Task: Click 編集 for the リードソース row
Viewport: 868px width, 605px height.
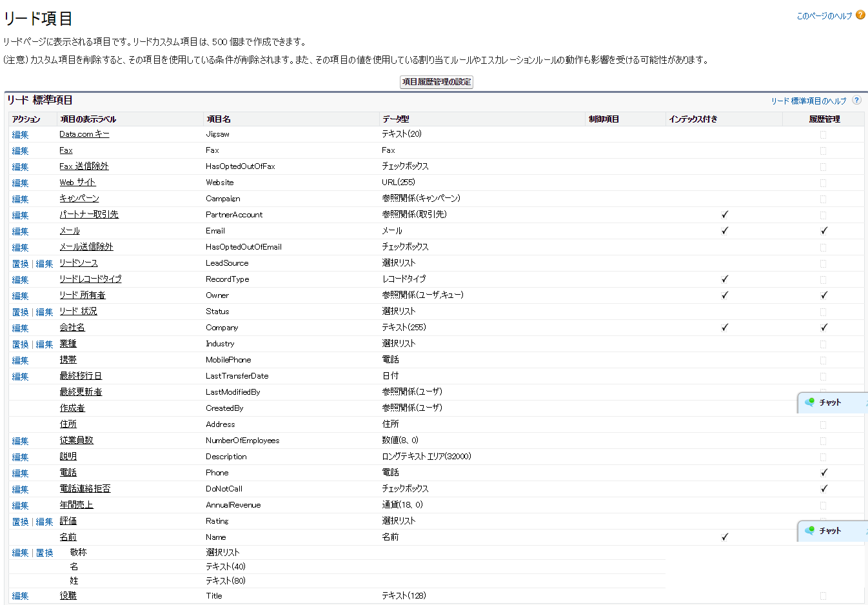Action: [x=44, y=264]
